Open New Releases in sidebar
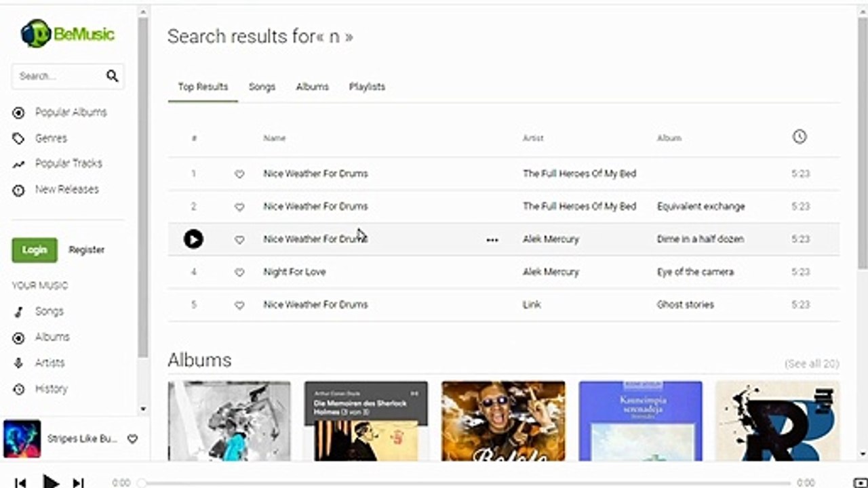Image resolution: width=868 pixels, height=488 pixels. [66, 190]
